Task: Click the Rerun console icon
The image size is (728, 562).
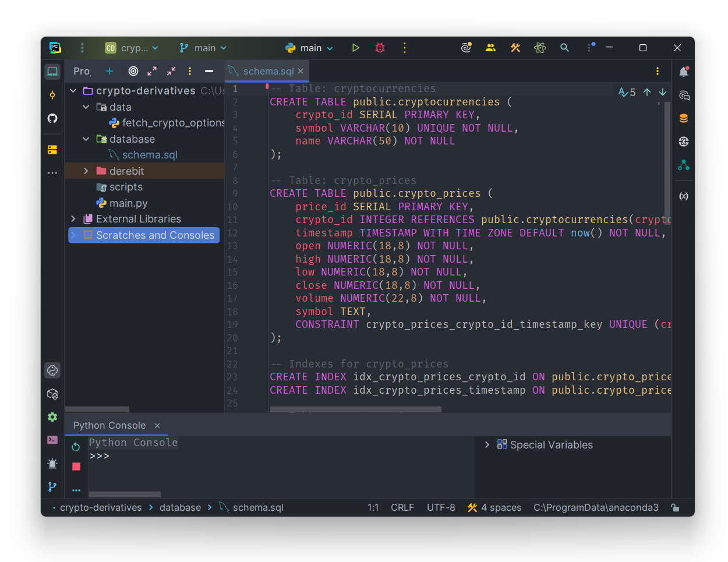Action: pyautogui.click(x=76, y=447)
